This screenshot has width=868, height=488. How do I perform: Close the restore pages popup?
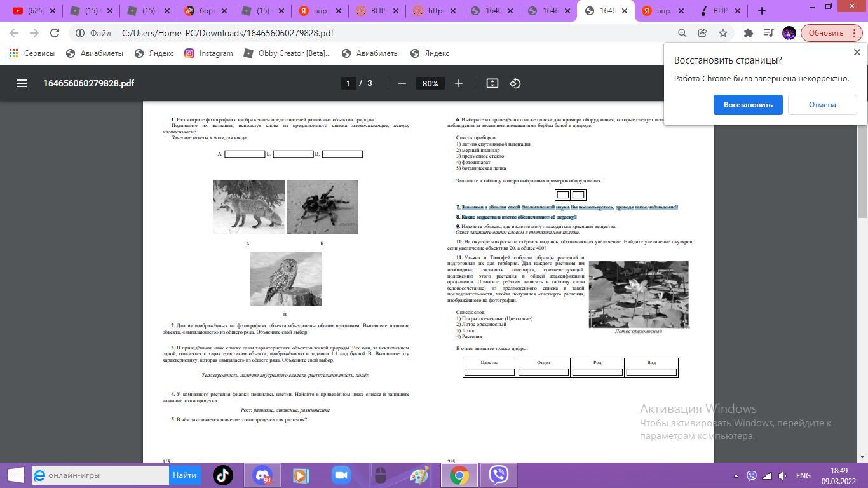pyautogui.click(x=857, y=52)
